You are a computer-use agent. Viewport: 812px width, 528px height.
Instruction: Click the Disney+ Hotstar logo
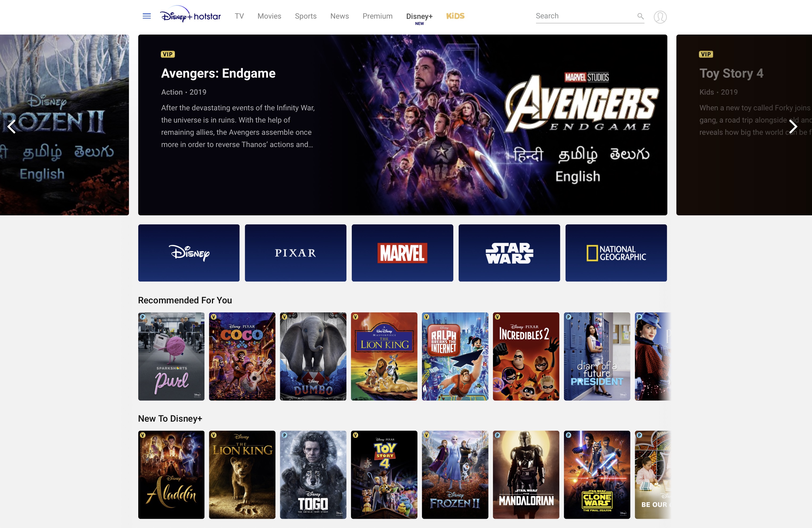tap(190, 15)
